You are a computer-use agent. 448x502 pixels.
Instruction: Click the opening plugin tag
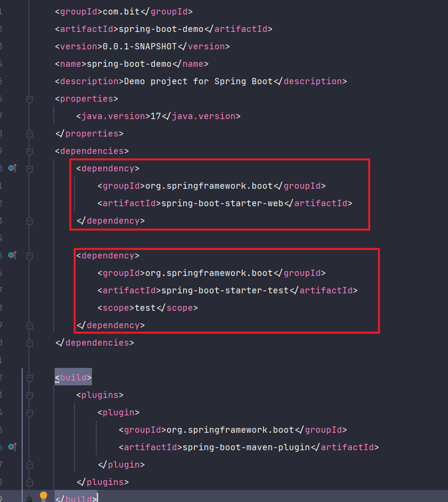click(x=119, y=412)
